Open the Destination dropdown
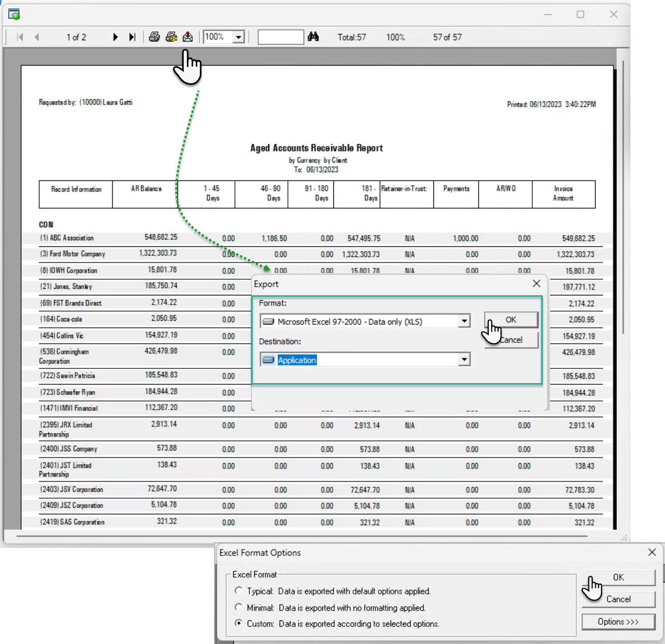Image resolution: width=665 pixels, height=644 pixels. (464, 360)
